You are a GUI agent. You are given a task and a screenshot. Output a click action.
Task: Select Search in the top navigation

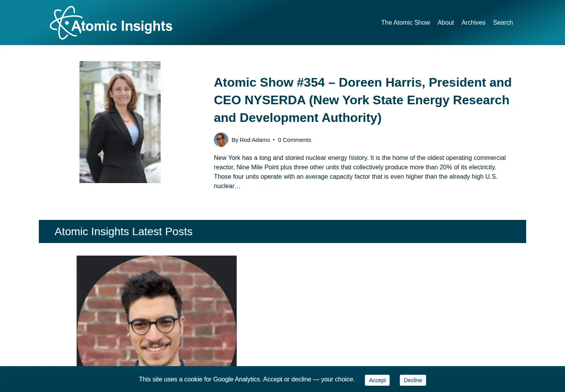click(x=503, y=23)
